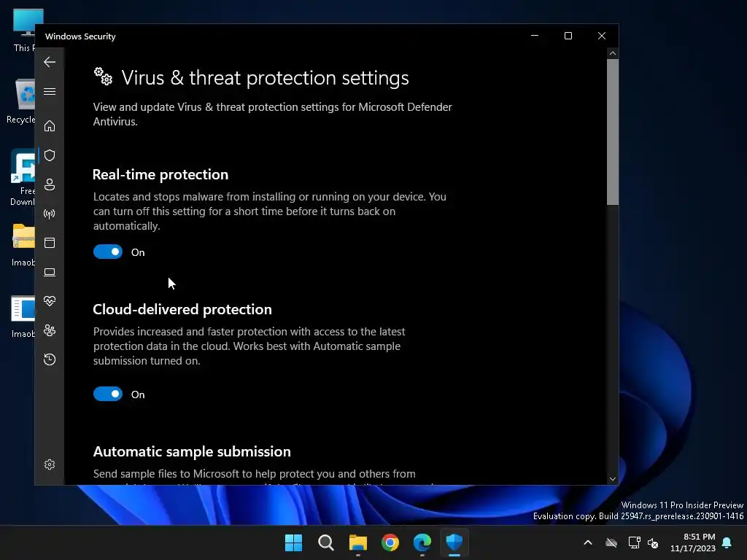The width and height of the screenshot is (747, 560).
Task: Select the lower Imaob desktop icon
Action: click(x=23, y=316)
